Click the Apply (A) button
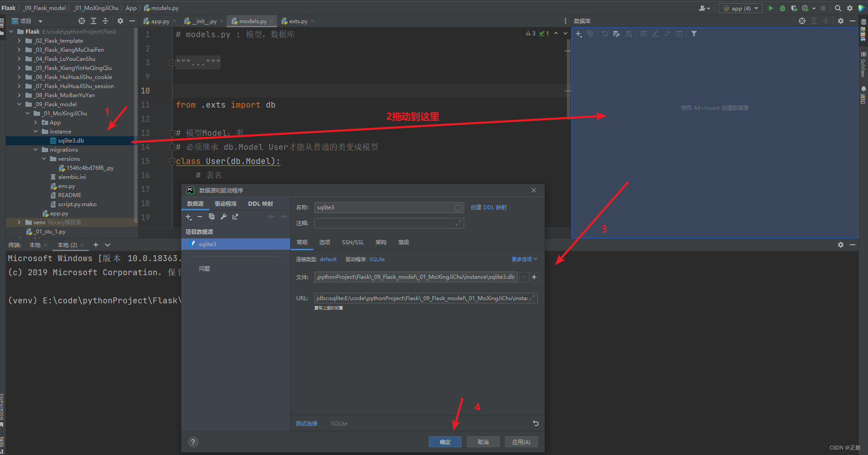 521,442
